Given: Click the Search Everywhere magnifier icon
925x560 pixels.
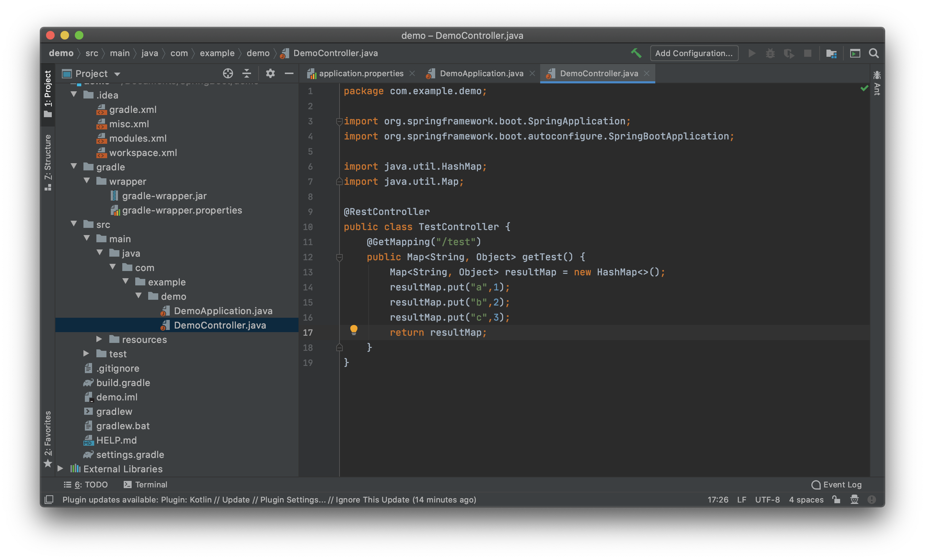Looking at the screenshot, I should click(x=874, y=53).
